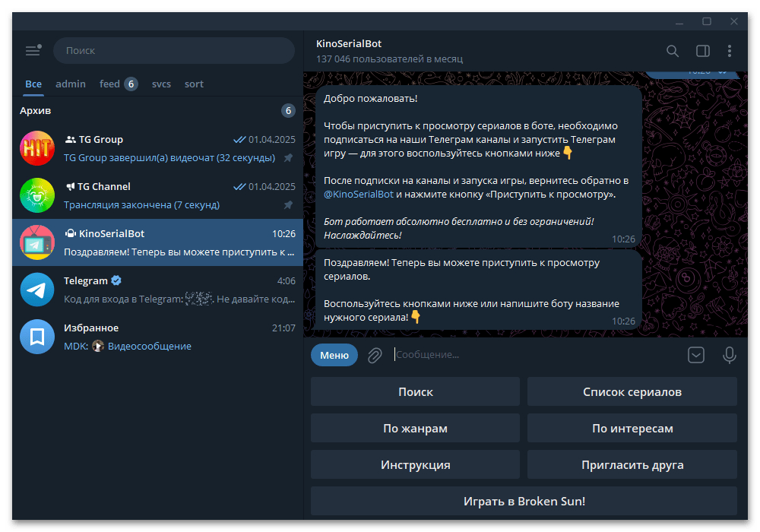Select the По интересам button
Image resolution: width=760 pixels, height=532 pixels.
coord(632,429)
